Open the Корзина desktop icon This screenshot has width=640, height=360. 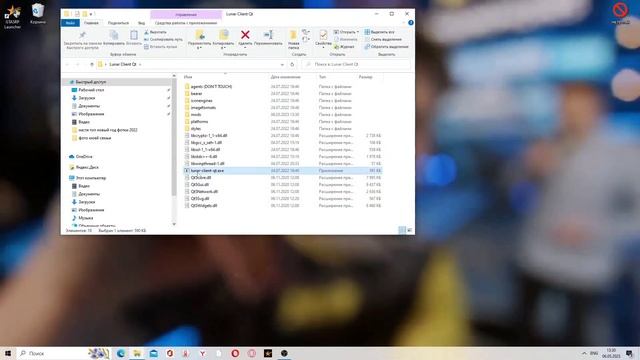click(38, 13)
